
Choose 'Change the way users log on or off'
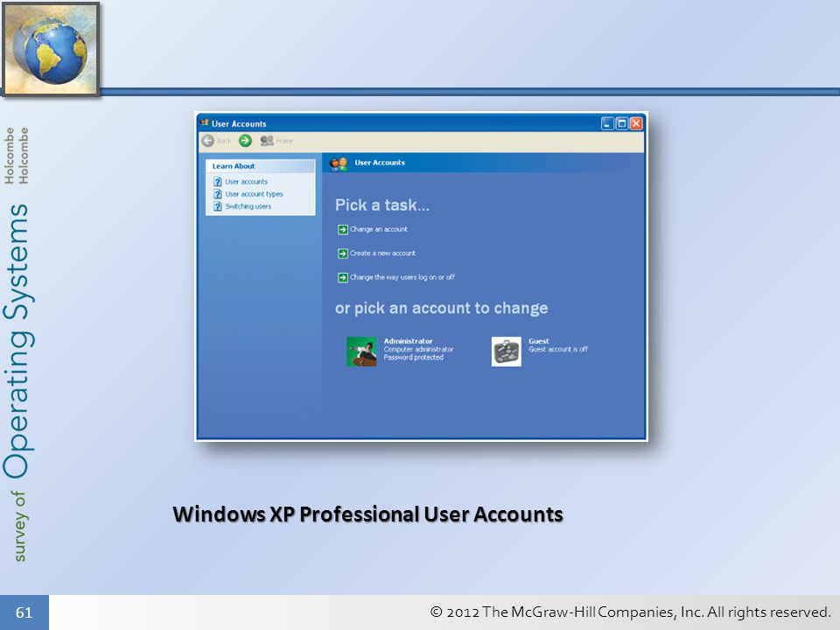tap(402, 277)
